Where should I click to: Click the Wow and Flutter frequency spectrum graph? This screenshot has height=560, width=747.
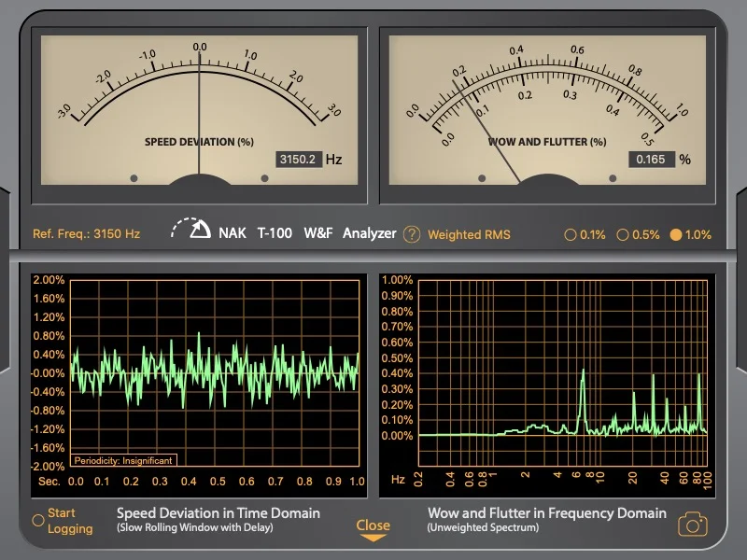[x=562, y=373]
